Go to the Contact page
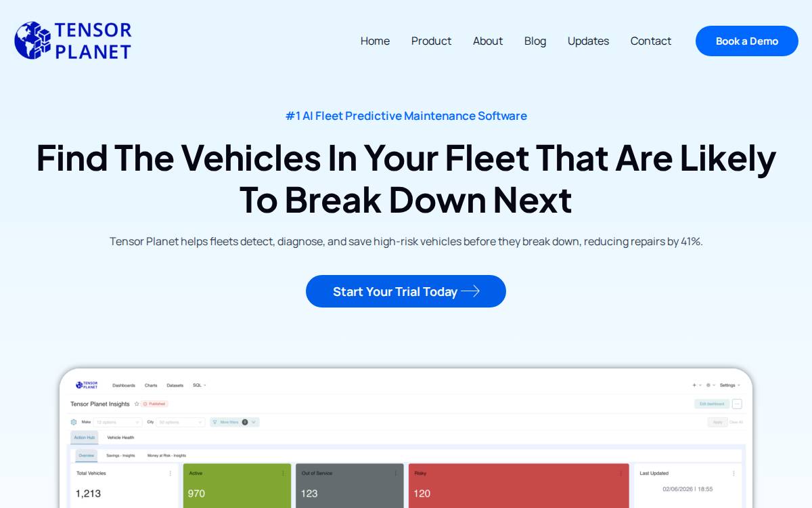This screenshot has width=812, height=508. (651, 41)
